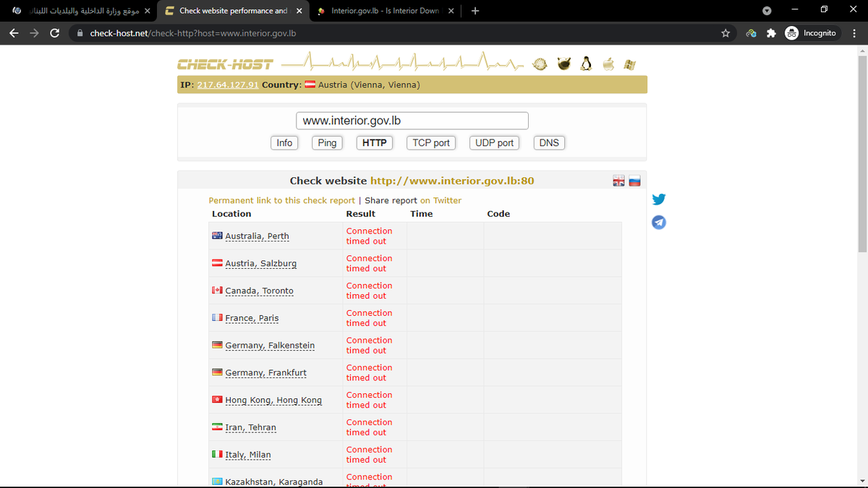The height and width of the screenshot is (488, 868).
Task: Click the Ping button
Action: [x=327, y=143]
